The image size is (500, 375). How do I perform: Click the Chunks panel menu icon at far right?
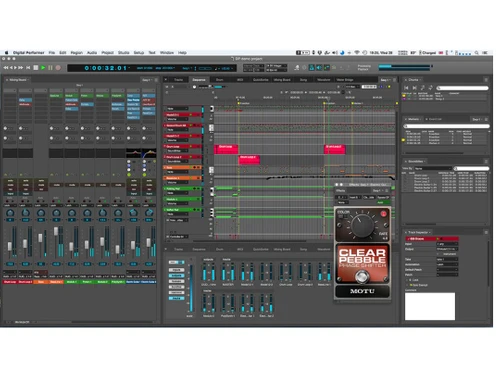(x=486, y=80)
